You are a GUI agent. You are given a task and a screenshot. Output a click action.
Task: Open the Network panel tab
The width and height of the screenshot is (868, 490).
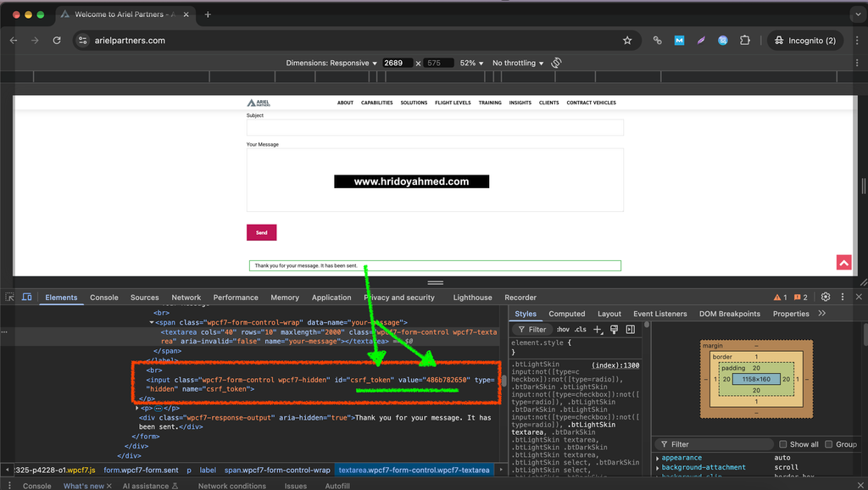click(x=186, y=298)
